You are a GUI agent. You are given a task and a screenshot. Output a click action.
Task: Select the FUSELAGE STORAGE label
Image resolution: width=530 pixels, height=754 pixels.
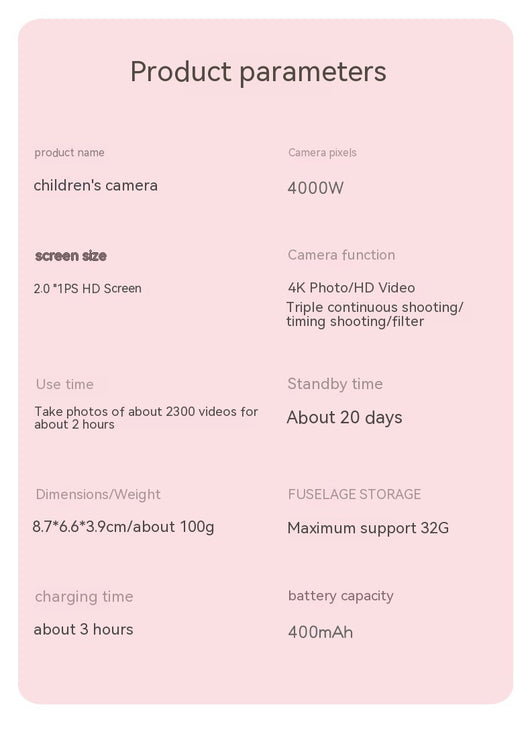coord(354,494)
